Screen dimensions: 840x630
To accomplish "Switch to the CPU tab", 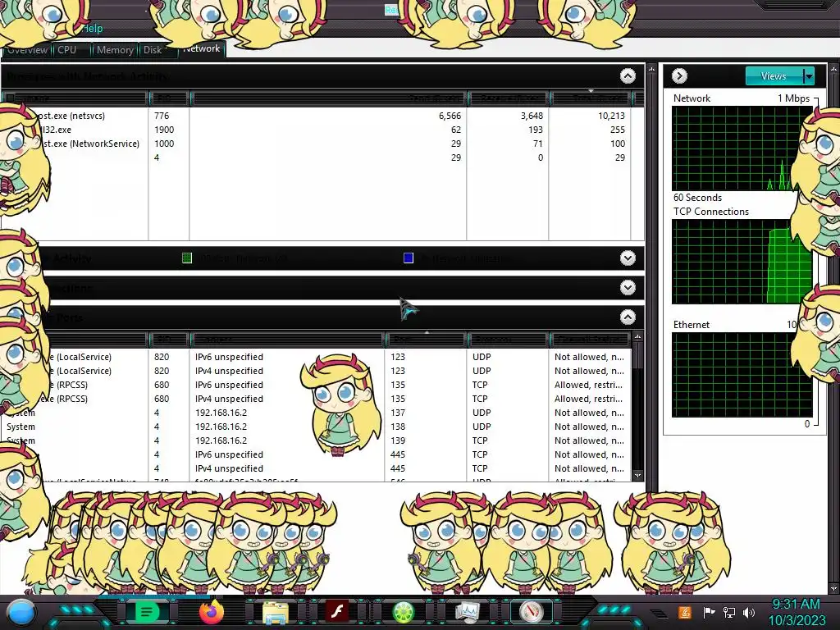I will click(x=67, y=50).
